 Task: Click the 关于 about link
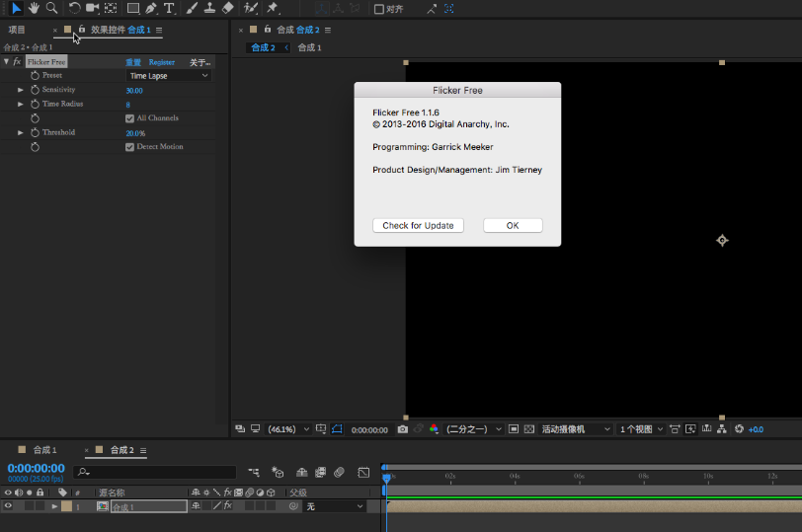[x=200, y=62]
